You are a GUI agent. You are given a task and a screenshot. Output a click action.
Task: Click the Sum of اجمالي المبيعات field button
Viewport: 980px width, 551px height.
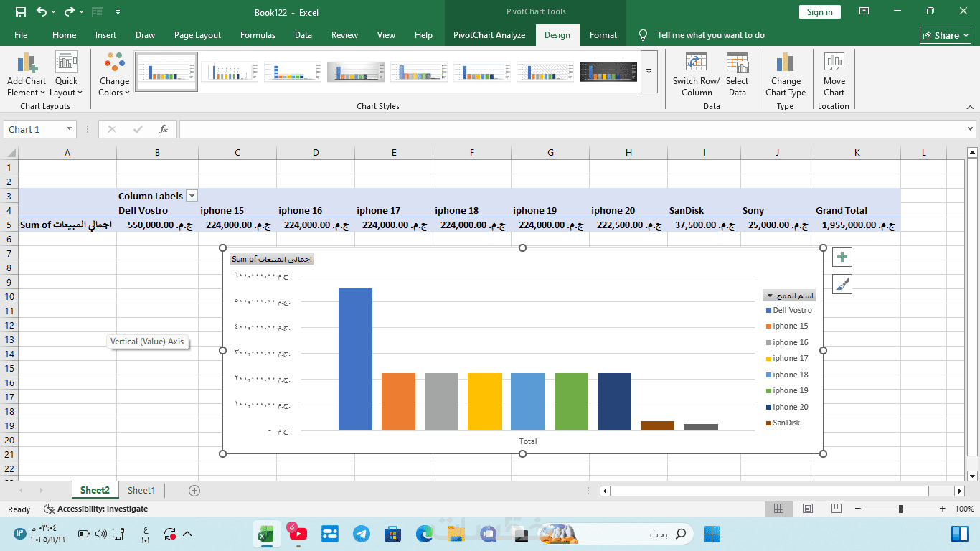[x=271, y=259]
